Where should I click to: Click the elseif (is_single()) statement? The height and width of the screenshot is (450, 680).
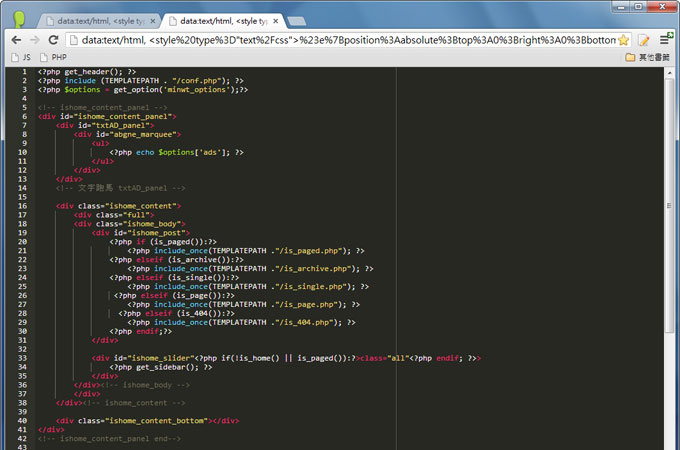pyautogui.click(x=174, y=278)
